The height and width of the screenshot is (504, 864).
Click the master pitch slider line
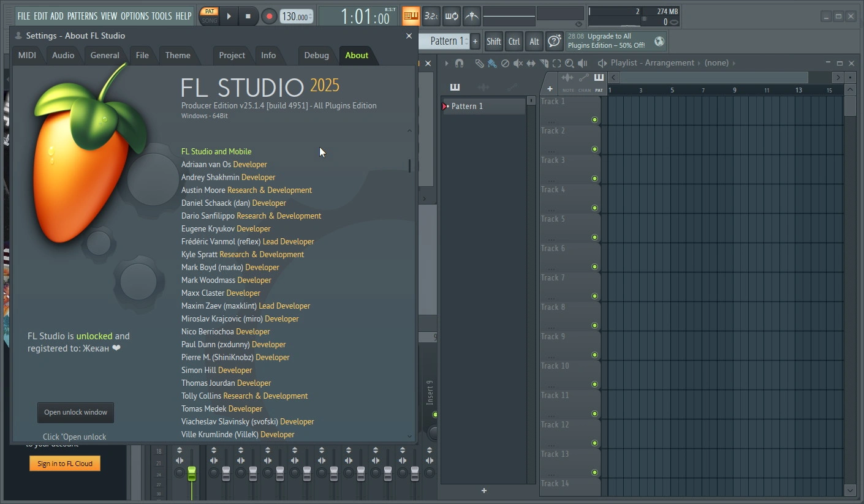tap(509, 16)
